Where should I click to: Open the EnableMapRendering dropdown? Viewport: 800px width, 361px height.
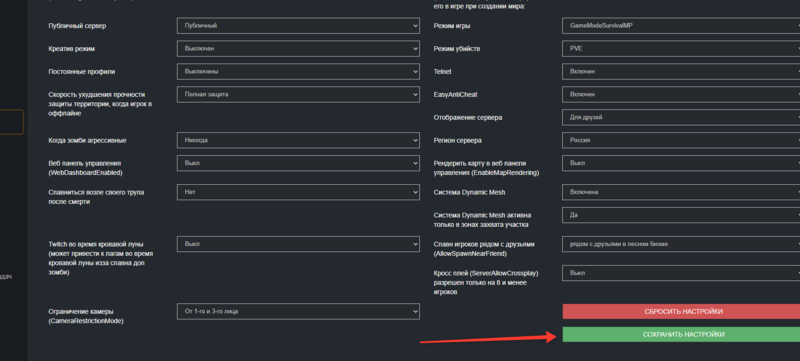tap(681, 163)
